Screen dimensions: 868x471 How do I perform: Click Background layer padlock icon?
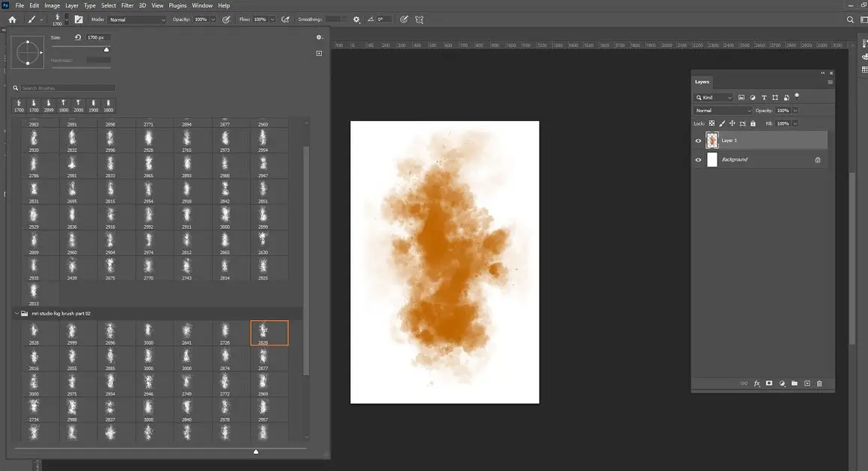coord(818,160)
